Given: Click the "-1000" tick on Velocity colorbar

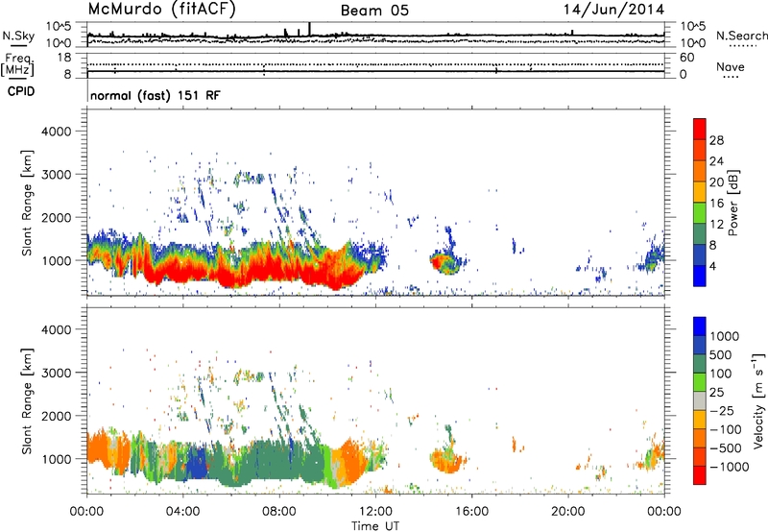Looking at the screenshot, I should 730,467.
